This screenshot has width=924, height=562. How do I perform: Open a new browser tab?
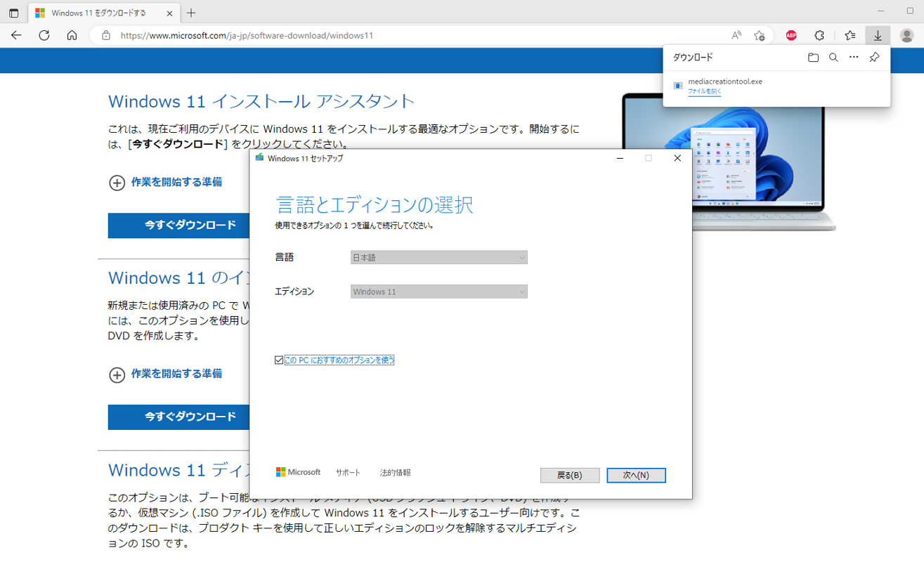[x=191, y=13]
